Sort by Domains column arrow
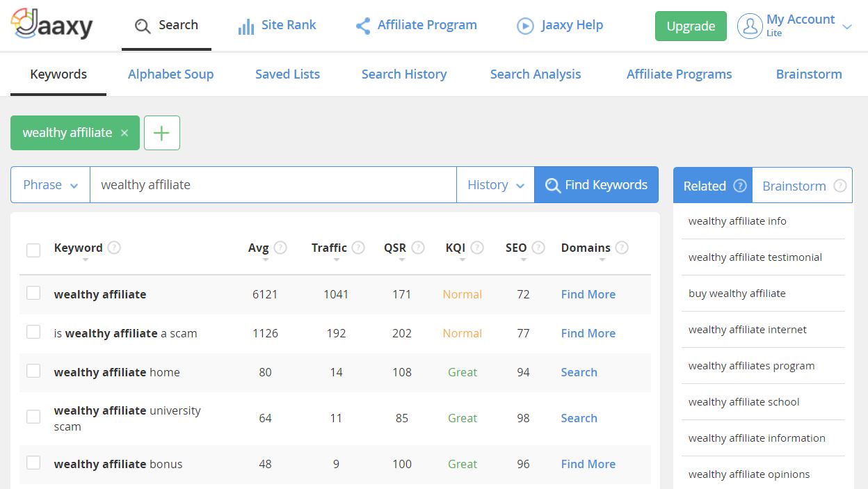The width and height of the screenshot is (868, 489). (602, 260)
